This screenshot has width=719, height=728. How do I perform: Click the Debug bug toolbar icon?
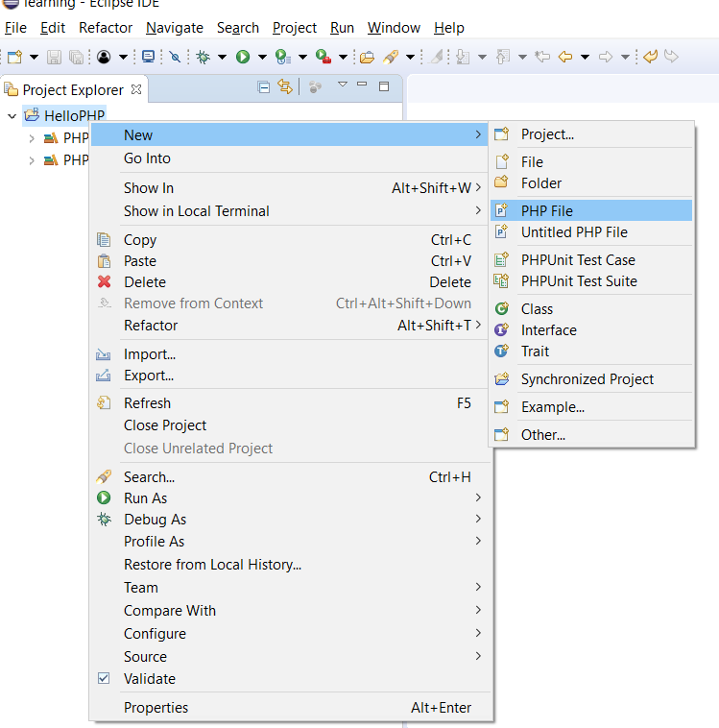204,57
